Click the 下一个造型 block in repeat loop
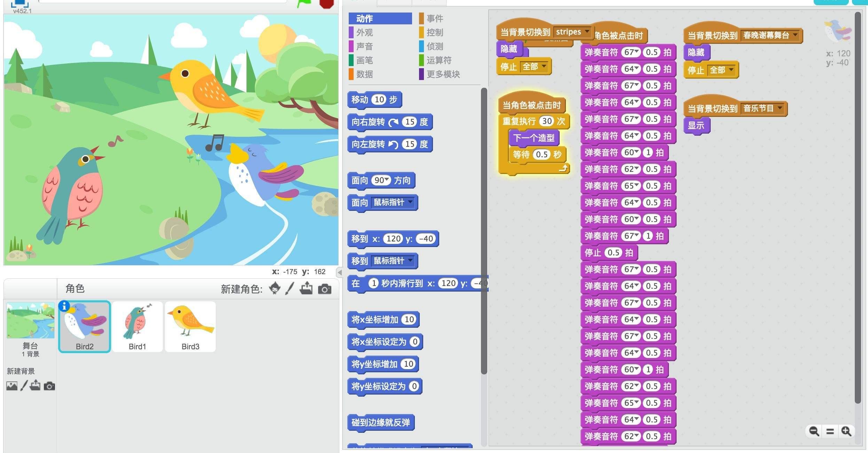868x453 pixels. click(534, 138)
